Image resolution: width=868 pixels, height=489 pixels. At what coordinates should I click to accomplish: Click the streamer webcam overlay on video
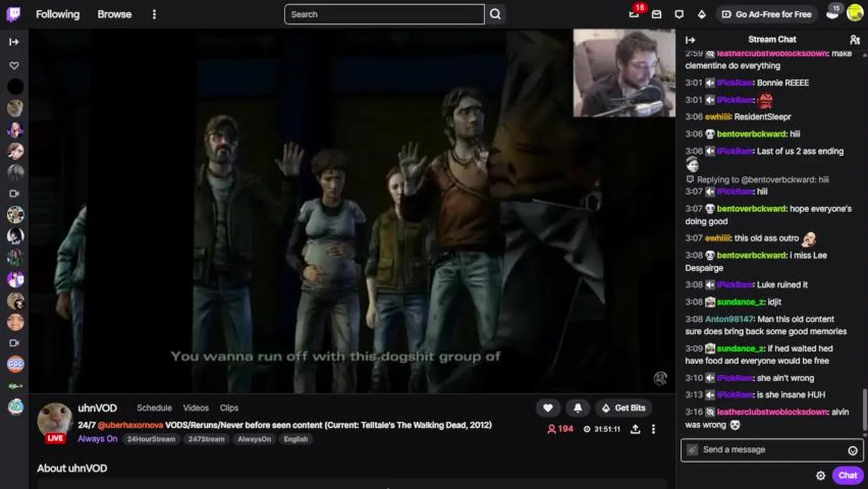point(624,73)
